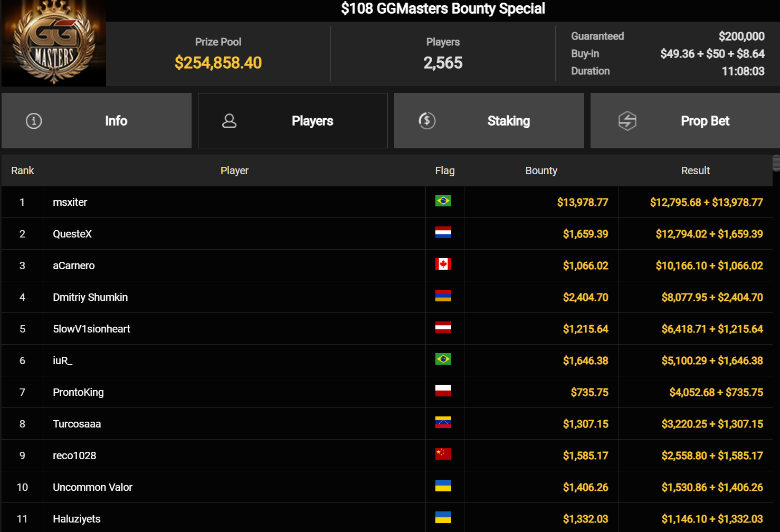This screenshot has height=532, width=780.
Task: Sort by the Bounty column header
Action: [541, 170]
